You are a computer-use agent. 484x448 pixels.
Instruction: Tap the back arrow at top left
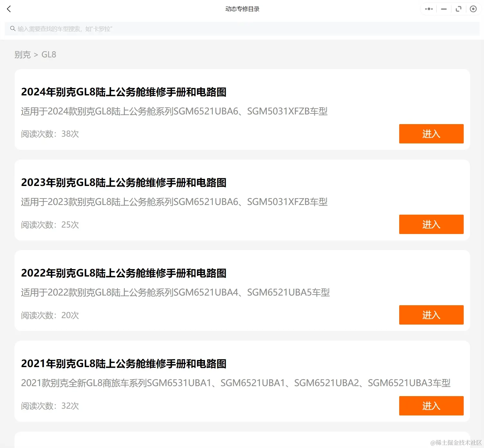click(x=9, y=9)
